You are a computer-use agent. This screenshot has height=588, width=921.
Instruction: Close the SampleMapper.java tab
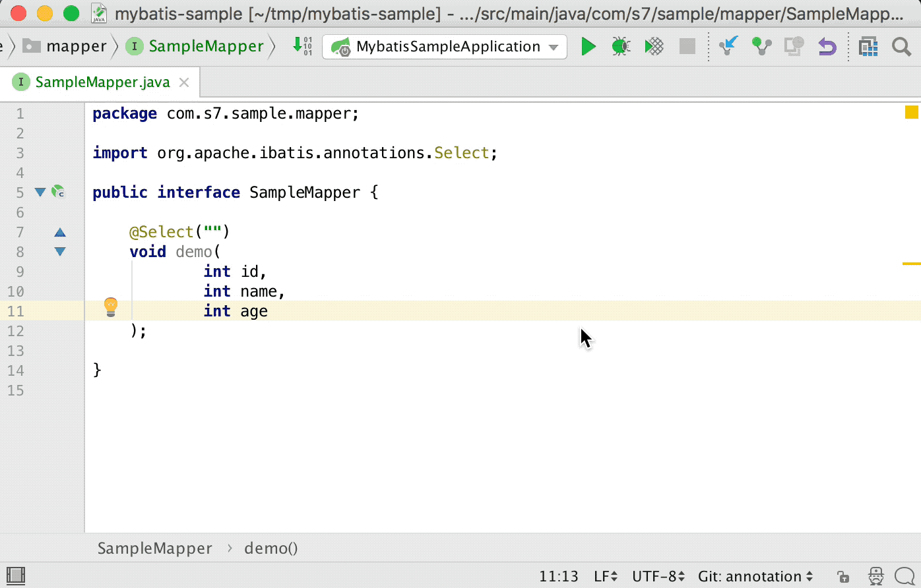185,82
